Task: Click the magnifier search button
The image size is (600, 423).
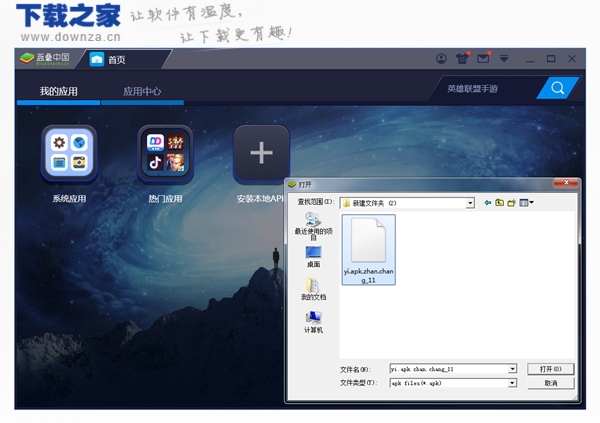Action: pos(558,89)
